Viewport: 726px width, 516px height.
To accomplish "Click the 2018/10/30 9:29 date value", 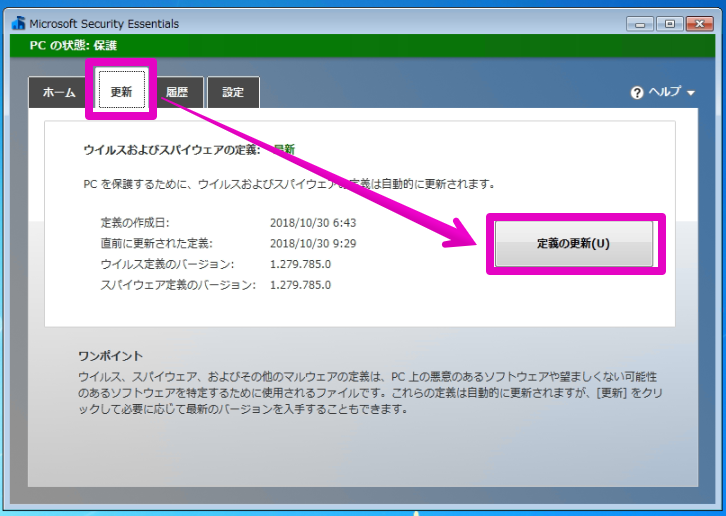I will point(313,243).
